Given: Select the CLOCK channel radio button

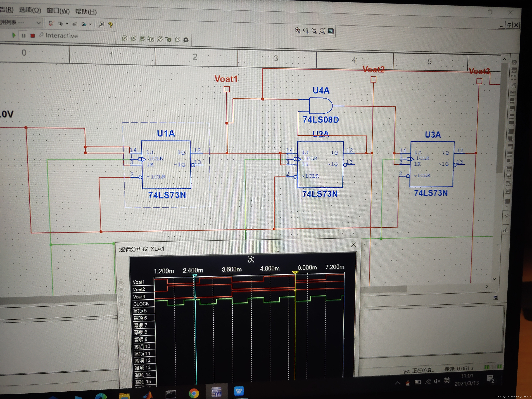Looking at the screenshot, I should [x=122, y=304].
